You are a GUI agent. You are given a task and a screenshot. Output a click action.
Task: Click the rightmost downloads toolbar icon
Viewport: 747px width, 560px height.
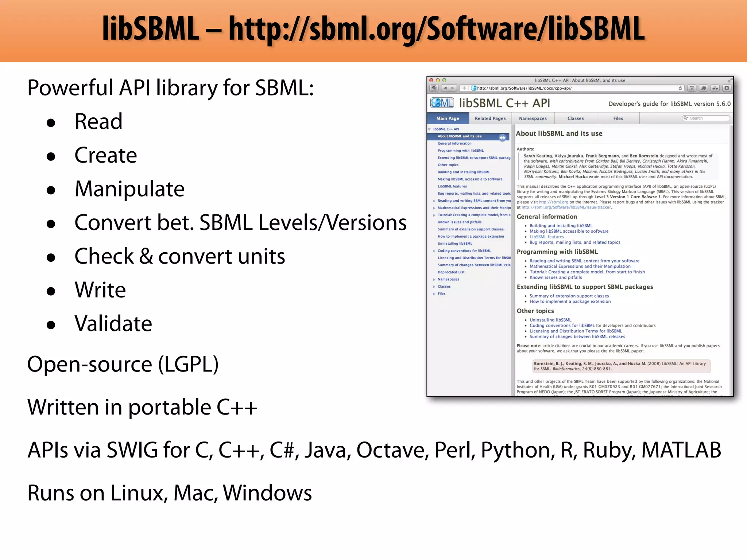click(x=727, y=88)
